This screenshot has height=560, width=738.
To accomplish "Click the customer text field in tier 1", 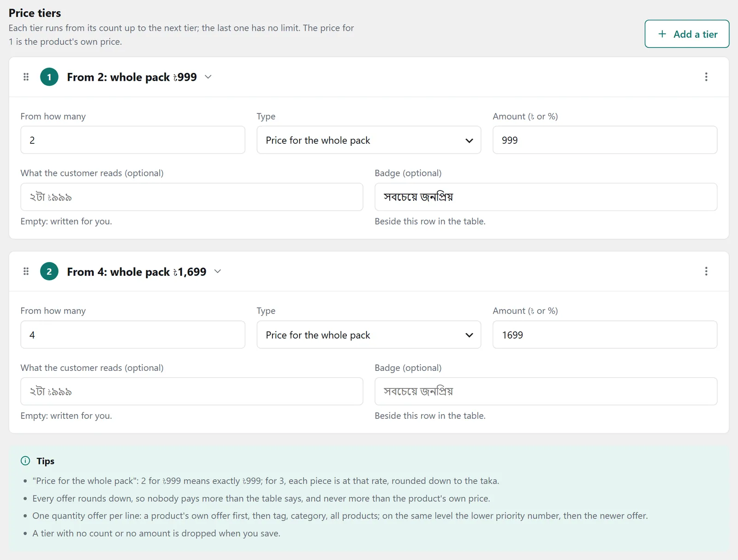I will 192,197.
